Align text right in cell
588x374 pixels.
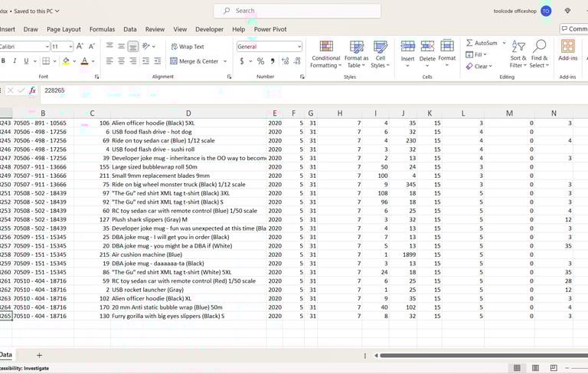[x=132, y=61]
